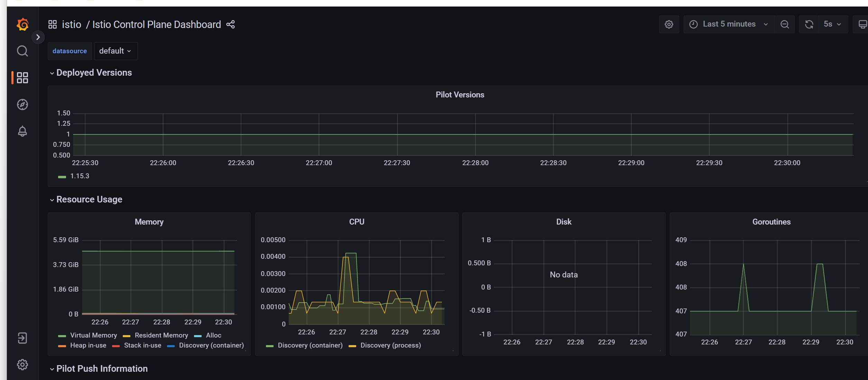Open the CPU panel title menu
This screenshot has height=380, width=868.
[357, 222]
